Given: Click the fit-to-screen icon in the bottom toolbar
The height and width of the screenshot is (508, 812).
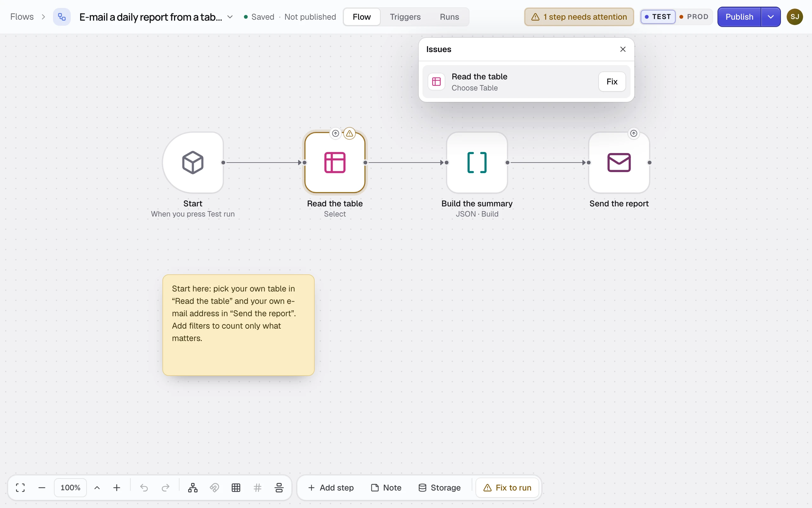Looking at the screenshot, I should pos(21,487).
